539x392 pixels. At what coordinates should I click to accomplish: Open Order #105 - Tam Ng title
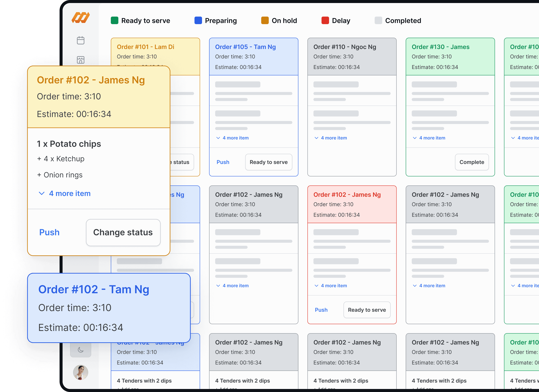pyautogui.click(x=245, y=47)
